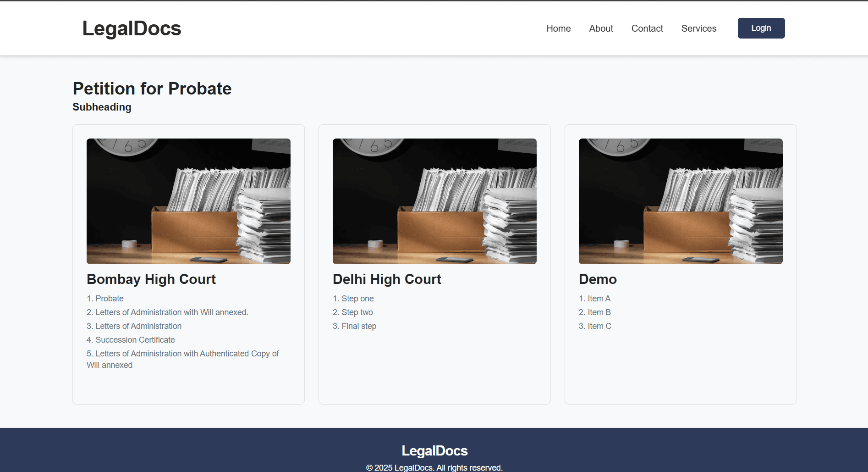Click the Subheading text below the title

pyautogui.click(x=102, y=107)
